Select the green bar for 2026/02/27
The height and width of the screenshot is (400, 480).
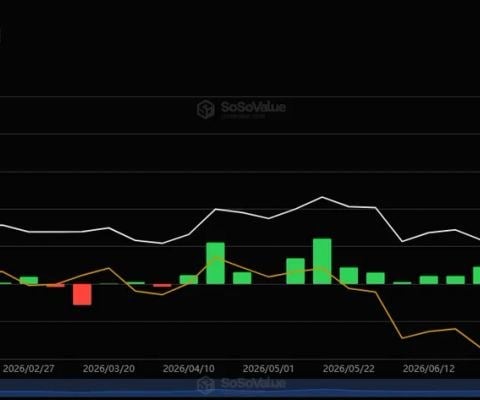pos(29,280)
